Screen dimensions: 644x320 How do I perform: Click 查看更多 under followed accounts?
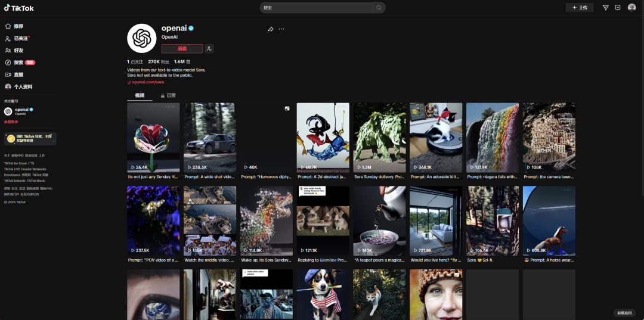coord(11,122)
